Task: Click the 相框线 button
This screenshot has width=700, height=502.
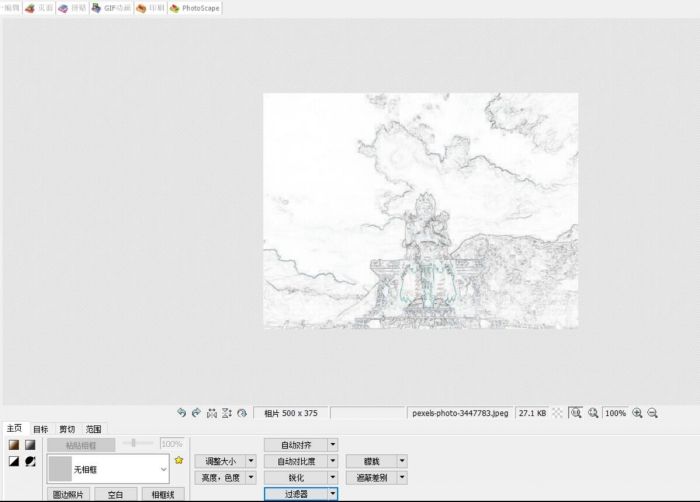Action: pyautogui.click(x=163, y=494)
